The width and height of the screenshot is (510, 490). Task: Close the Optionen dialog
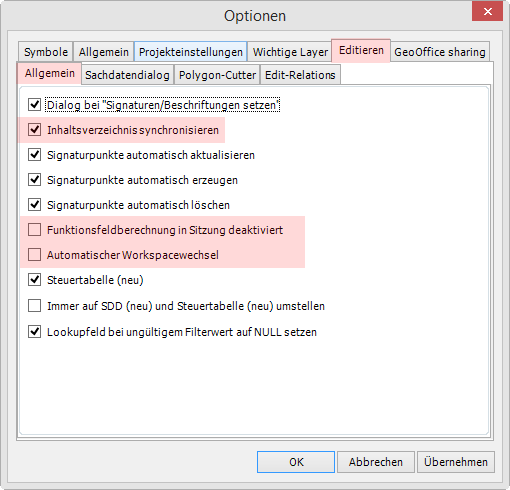click(487, 11)
